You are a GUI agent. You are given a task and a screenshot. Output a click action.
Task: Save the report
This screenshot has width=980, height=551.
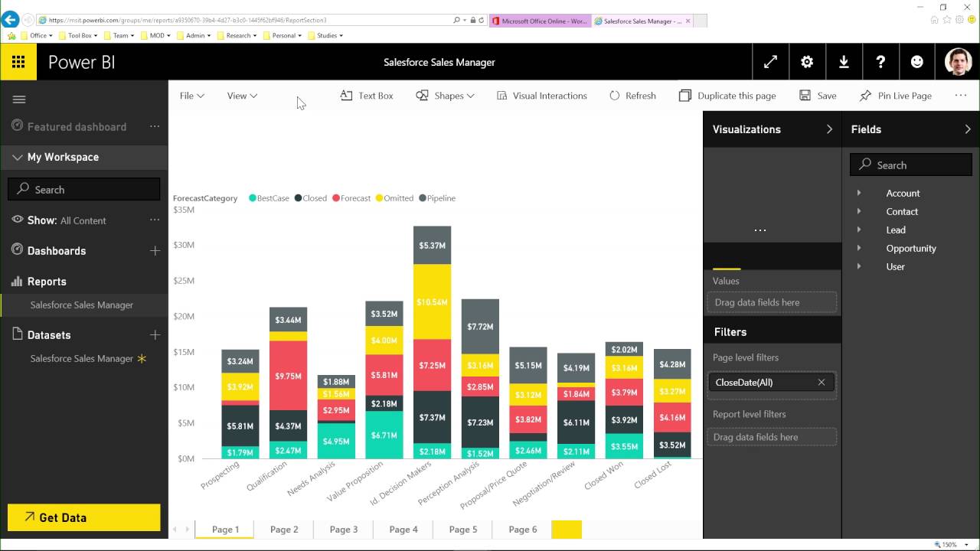[818, 96]
